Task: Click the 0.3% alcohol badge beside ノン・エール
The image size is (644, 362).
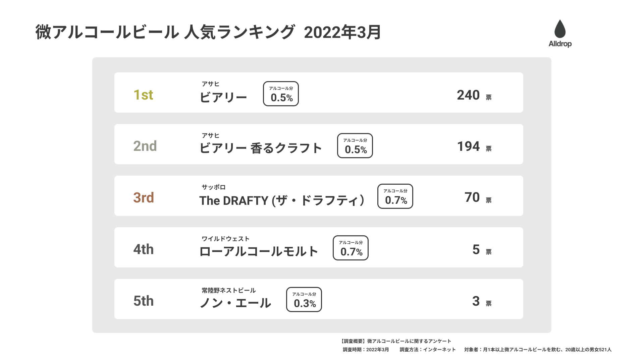Action: 304,300
